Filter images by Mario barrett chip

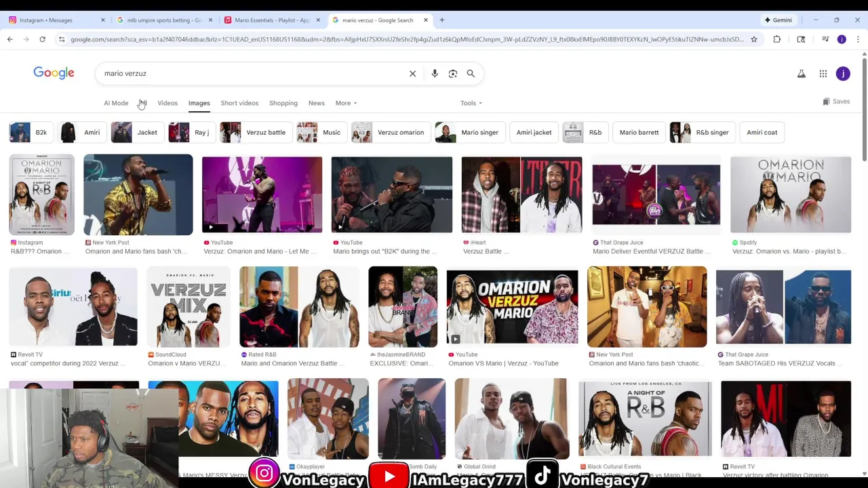(x=639, y=132)
